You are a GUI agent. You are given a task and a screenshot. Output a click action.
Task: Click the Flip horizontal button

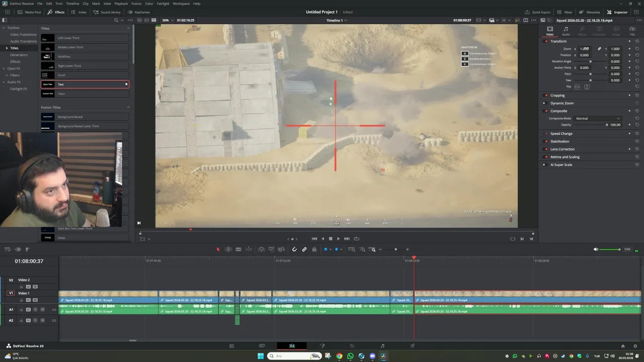pos(577,87)
